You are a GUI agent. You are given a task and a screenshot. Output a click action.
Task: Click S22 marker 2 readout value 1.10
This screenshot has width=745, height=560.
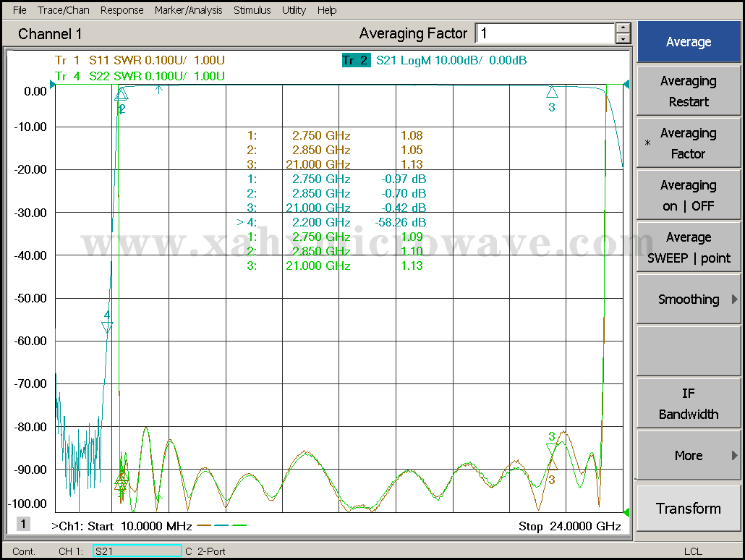[412, 251]
